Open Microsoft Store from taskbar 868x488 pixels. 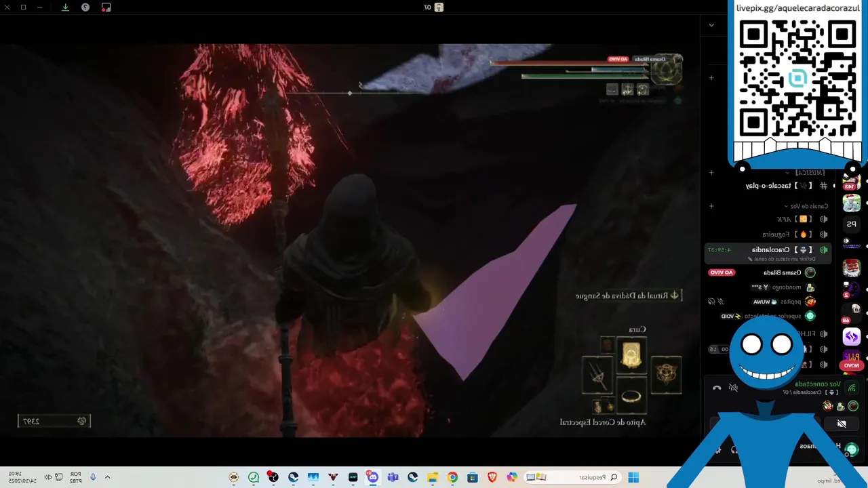pyautogui.click(x=473, y=477)
